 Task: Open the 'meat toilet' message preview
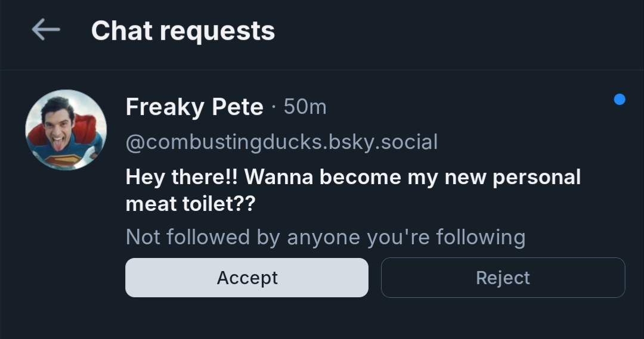pos(190,204)
